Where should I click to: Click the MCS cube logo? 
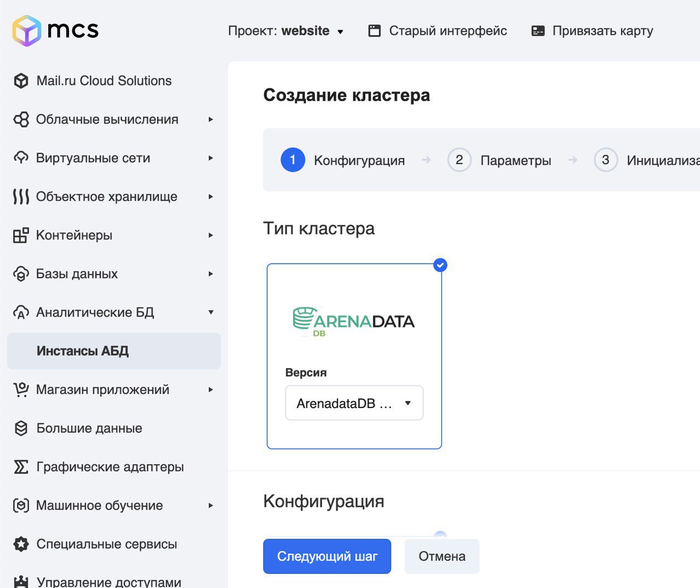[27, 31]
